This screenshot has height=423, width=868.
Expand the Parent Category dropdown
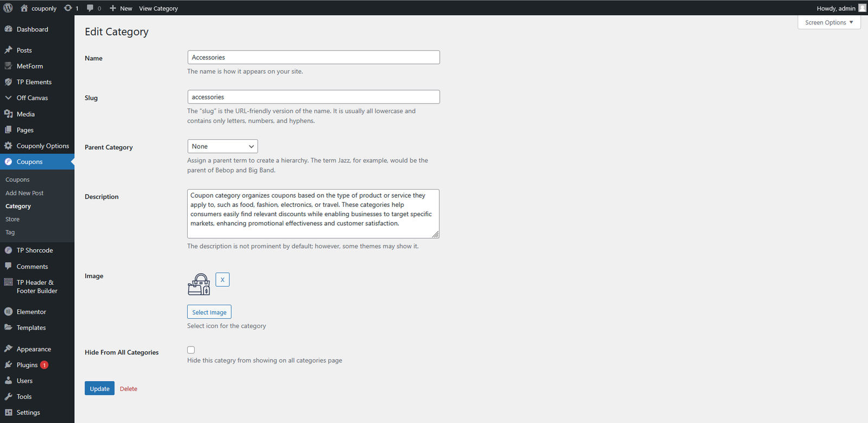tap(222, 147)
